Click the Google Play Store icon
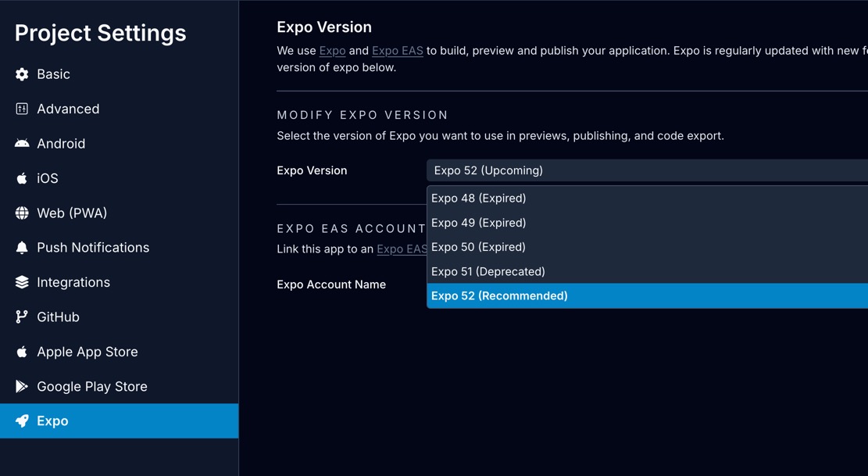868x476 pixels. point(22,386)
